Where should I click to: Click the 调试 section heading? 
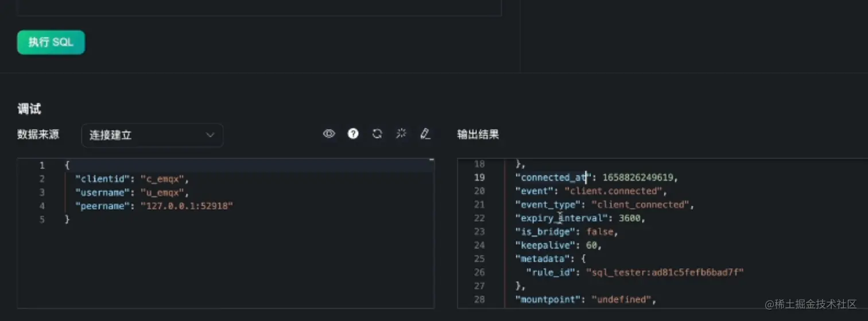pyautogui.click(x=29, y=109)
